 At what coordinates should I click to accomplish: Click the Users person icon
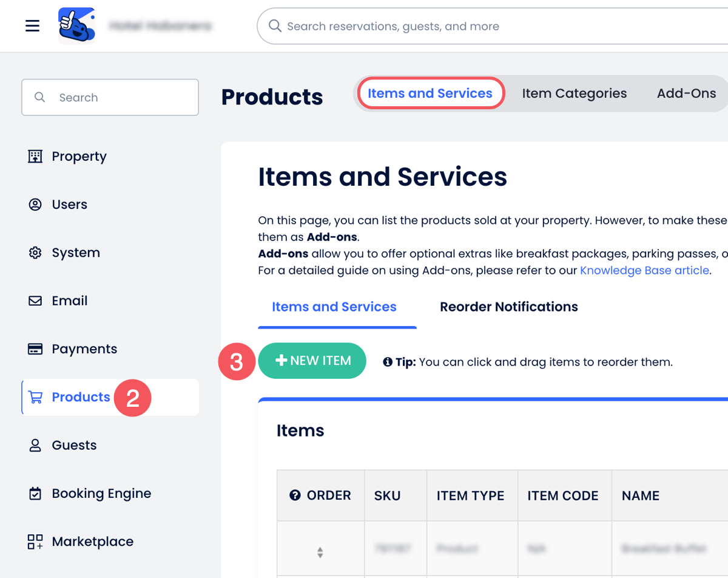pyautogui.click(x=35, y=205)
